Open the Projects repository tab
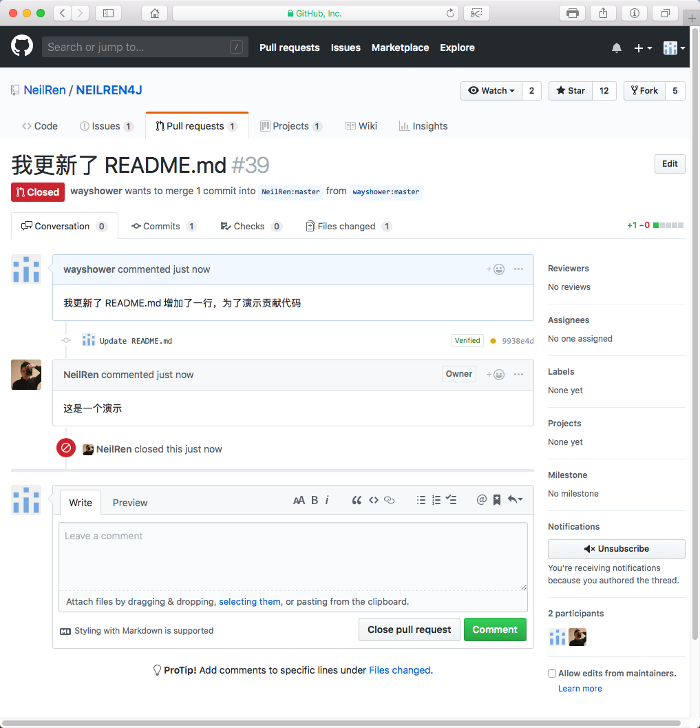 pyautogui.click(x=291, y=126)
